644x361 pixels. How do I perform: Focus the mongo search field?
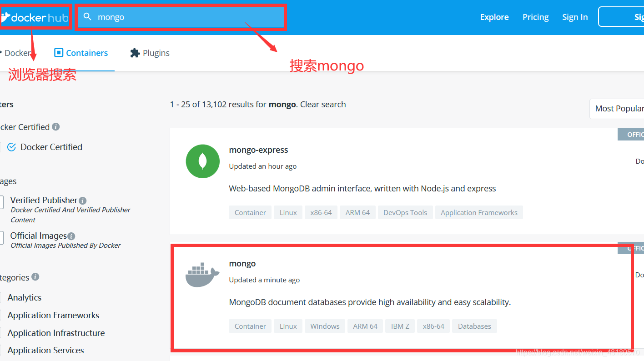coord(181,17)
